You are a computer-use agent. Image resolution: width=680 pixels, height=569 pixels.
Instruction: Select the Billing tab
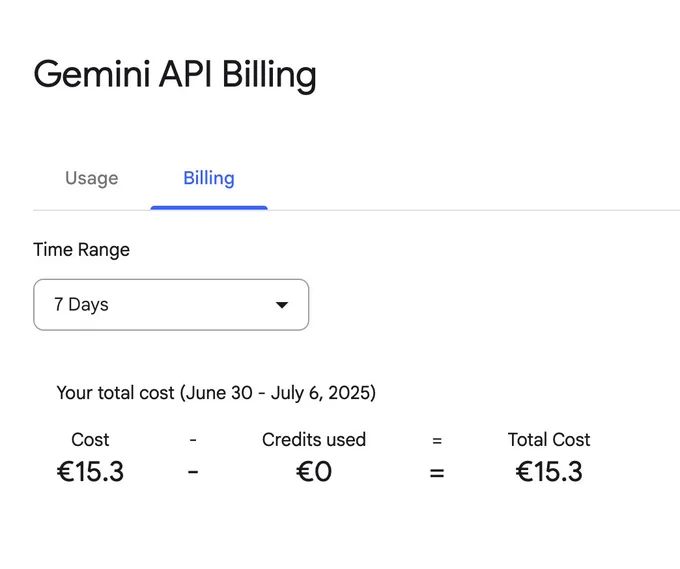[209, 178]
